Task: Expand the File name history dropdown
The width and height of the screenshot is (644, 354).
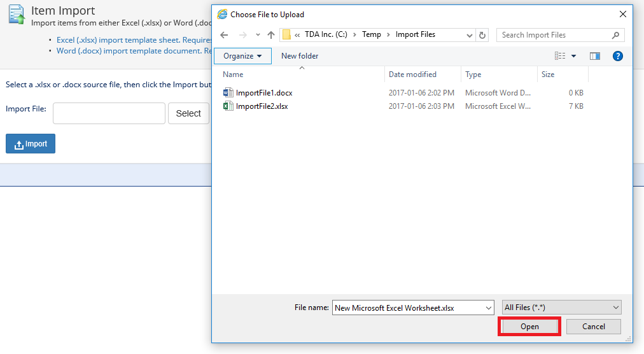Action: [x=489, y=308]
